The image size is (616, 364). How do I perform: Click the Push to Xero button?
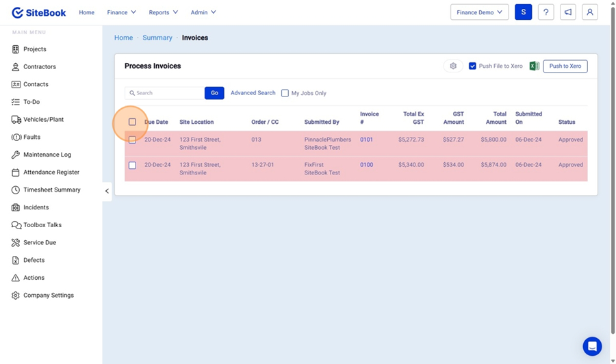565,66
